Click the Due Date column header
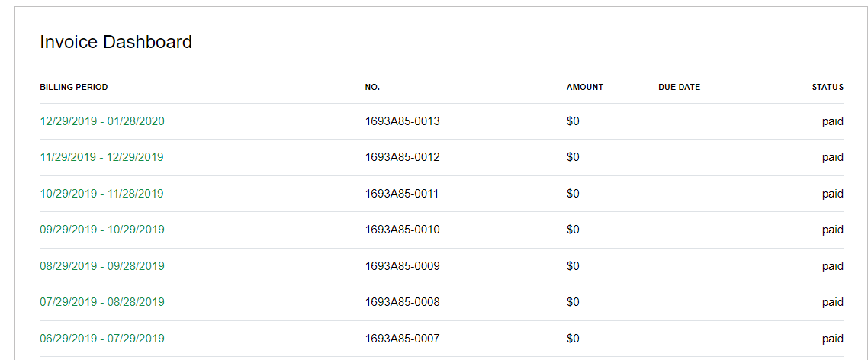The width and height of the screenshot is (868, 360). pos(679,87)
